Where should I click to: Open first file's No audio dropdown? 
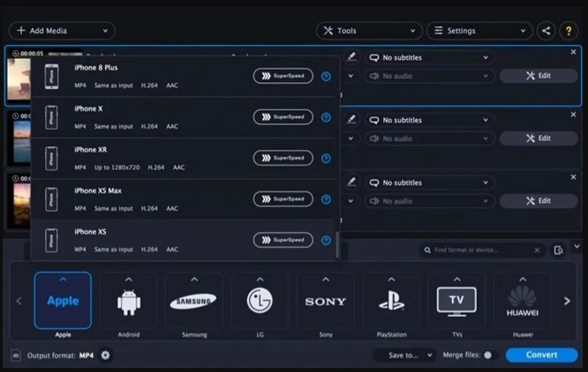point(429,76)
